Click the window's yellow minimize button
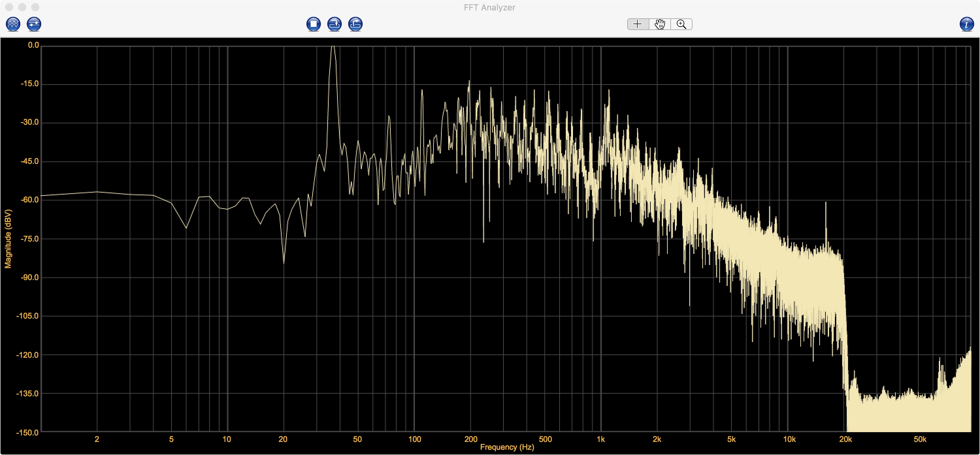 pos(22,7)
